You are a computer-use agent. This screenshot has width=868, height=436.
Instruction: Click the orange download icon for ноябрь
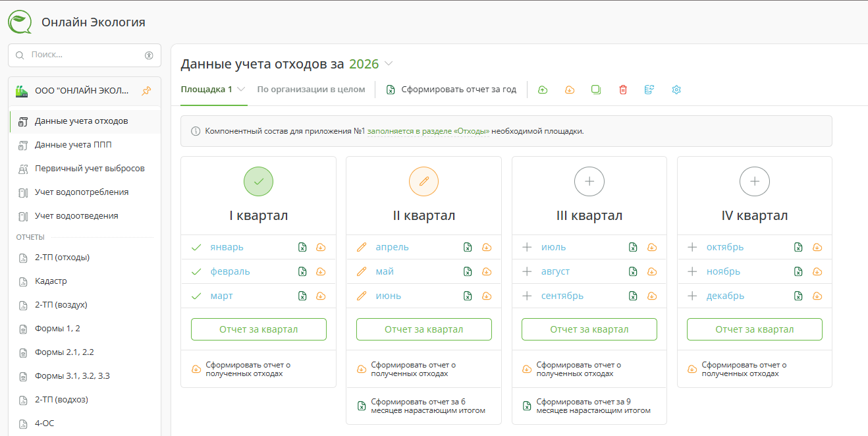click(x=817, y=271)
